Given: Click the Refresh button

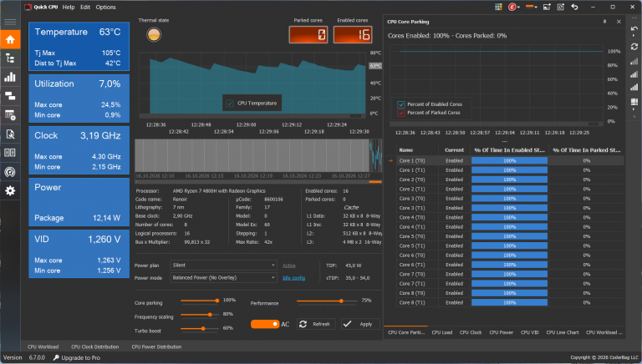Looking at the screenshot, I should click(316, 324).
